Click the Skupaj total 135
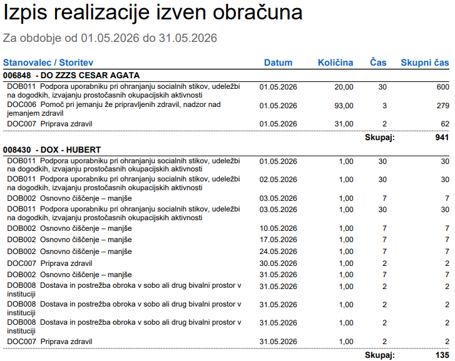 click(442, 355)
